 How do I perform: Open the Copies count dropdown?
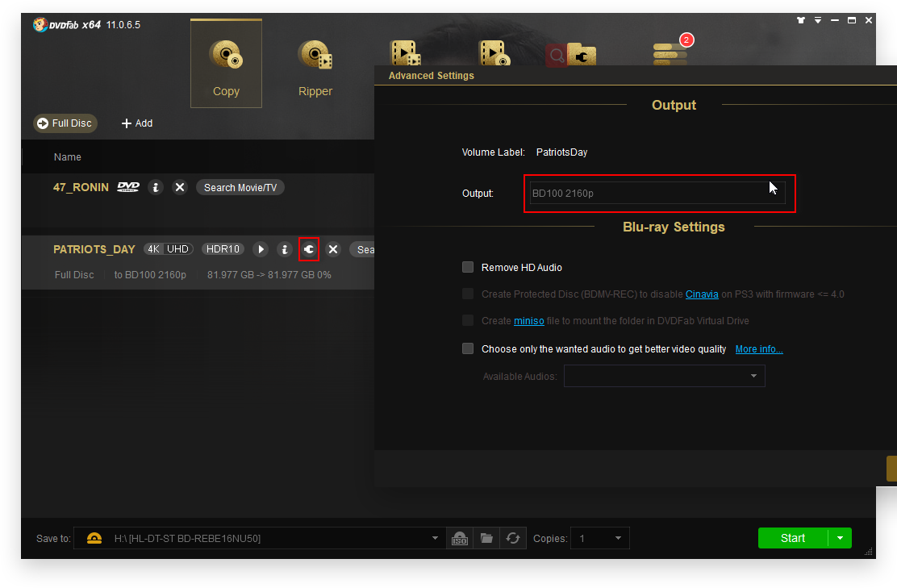[x=599, y=538]
